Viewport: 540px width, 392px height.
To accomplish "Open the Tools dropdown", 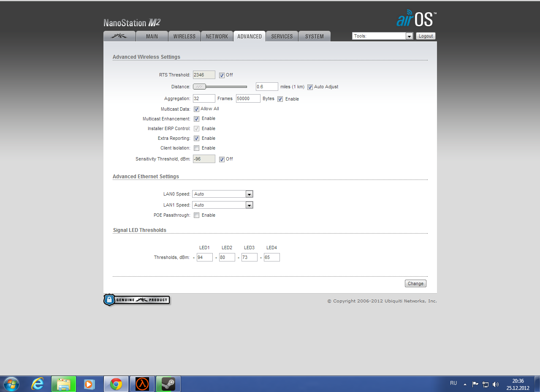I will pyautogui.click(x=383, y=36).
